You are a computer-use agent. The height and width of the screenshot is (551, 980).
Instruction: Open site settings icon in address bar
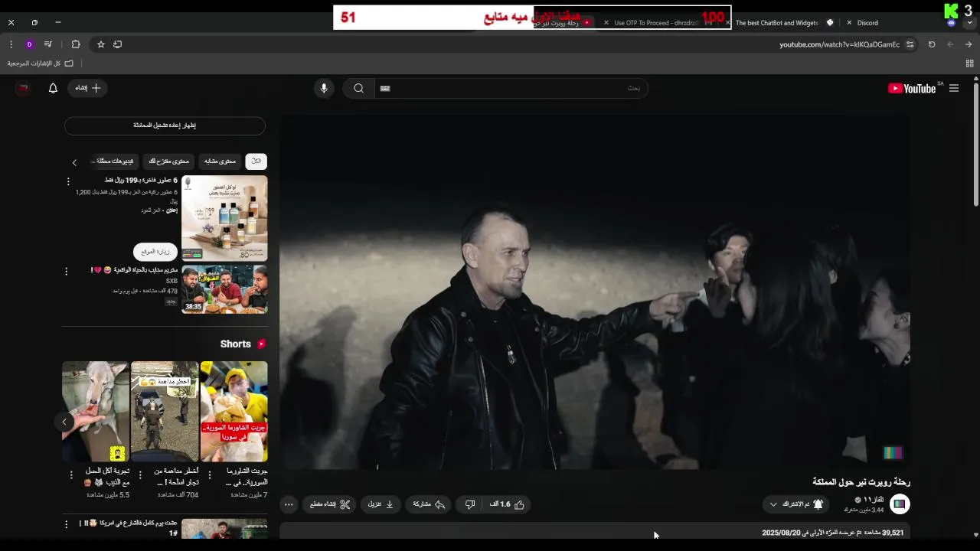pyautogui.click(x=910, y=44)
